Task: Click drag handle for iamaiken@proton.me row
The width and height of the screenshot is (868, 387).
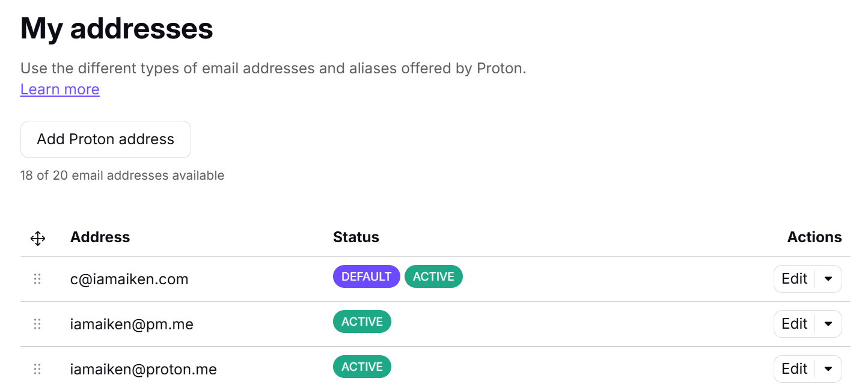Action: pos(37,368)
